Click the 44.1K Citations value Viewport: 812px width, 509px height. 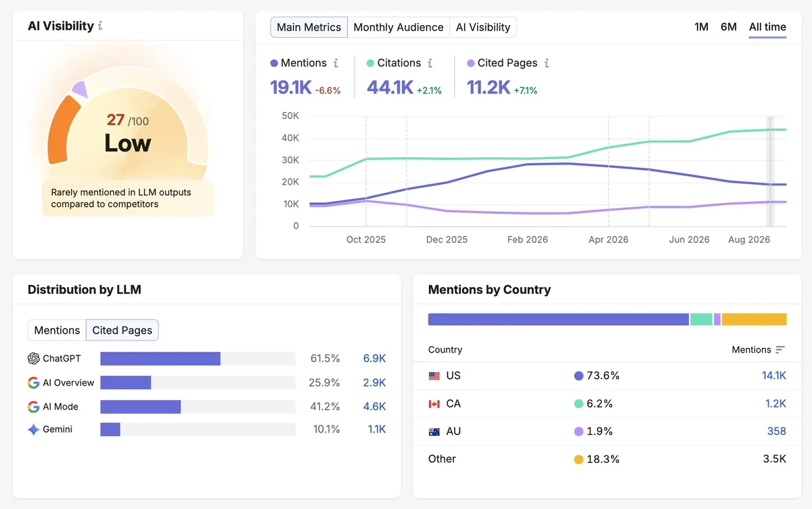390,87
